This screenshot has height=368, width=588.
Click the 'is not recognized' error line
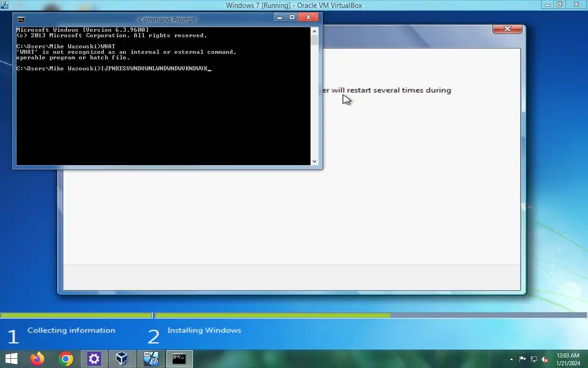click(126, 52)
